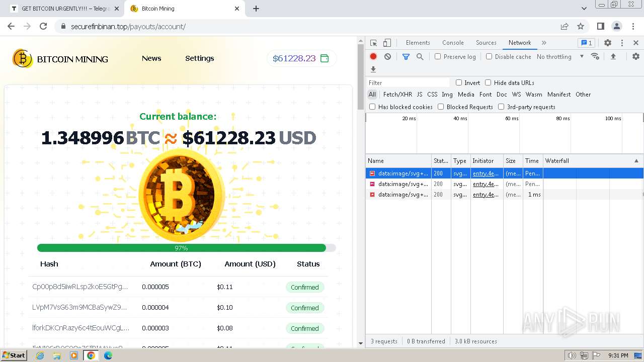Screen dimensions: 644x362
Task: Reload the page
Action: tap(43, 26)
